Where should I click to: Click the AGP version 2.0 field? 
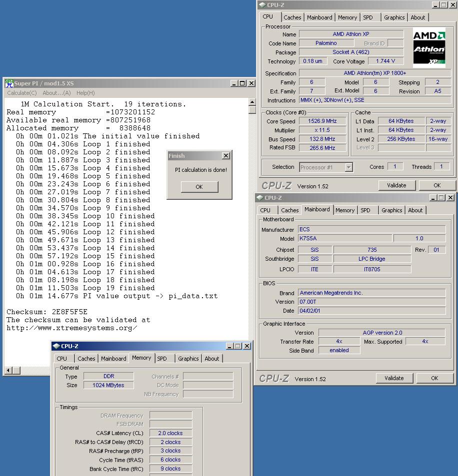tap(382, 333)
